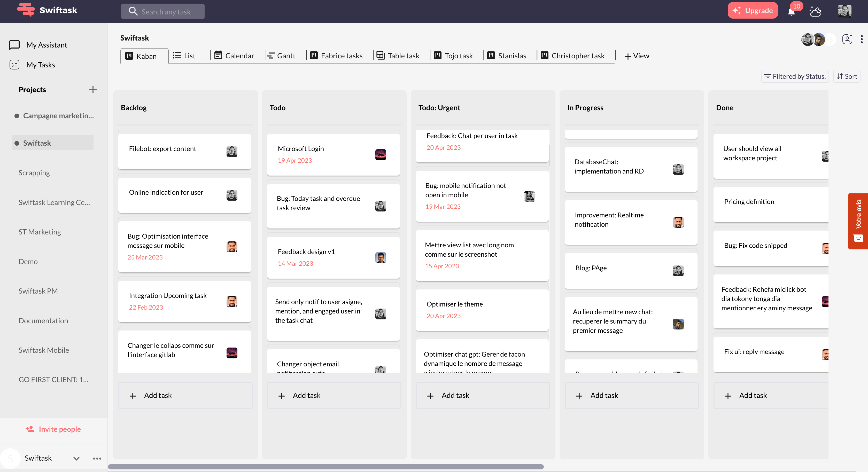868x472 pixels.
Task: Add new project with plus icon
Action: pyautogui.click(x=93, y=89)
